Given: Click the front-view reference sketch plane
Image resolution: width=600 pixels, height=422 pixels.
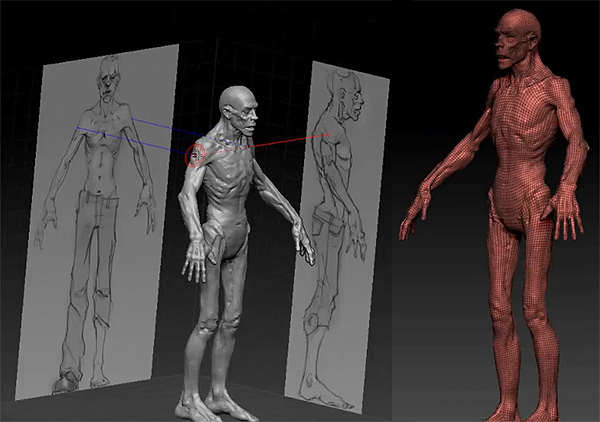Looking at the screenshot, I should point(98,222).
